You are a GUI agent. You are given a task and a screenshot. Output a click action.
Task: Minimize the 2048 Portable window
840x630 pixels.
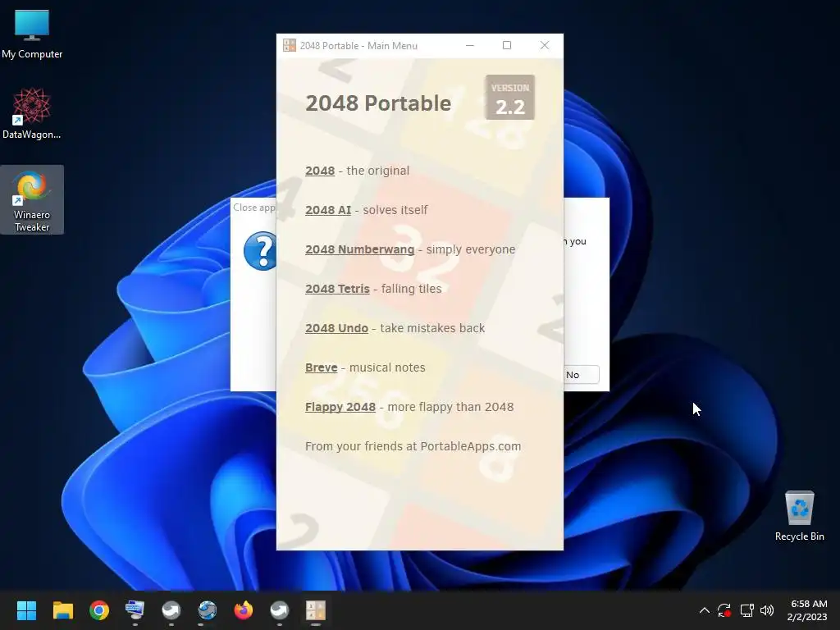tap(470, 46)
